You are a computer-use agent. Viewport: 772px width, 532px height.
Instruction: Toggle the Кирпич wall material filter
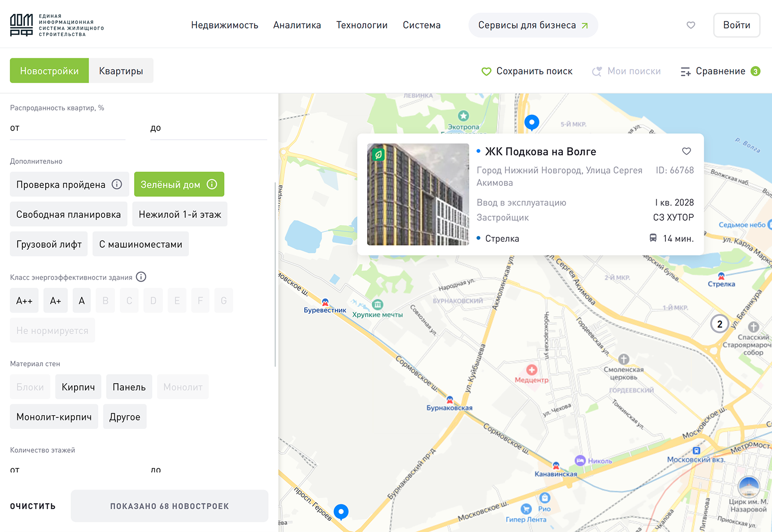pyautogui.click(x=78, y=387)
